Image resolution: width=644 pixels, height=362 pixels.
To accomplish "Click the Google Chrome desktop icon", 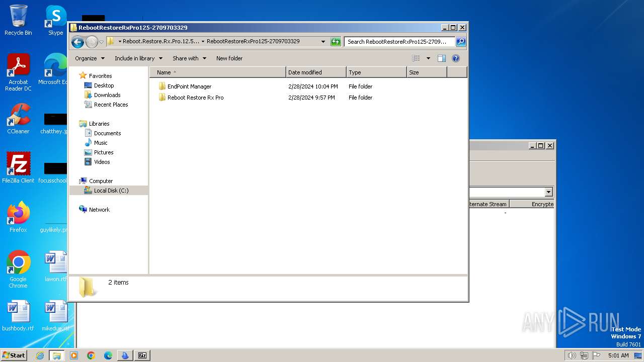I will pyautogui.click(x=18, y=269).
